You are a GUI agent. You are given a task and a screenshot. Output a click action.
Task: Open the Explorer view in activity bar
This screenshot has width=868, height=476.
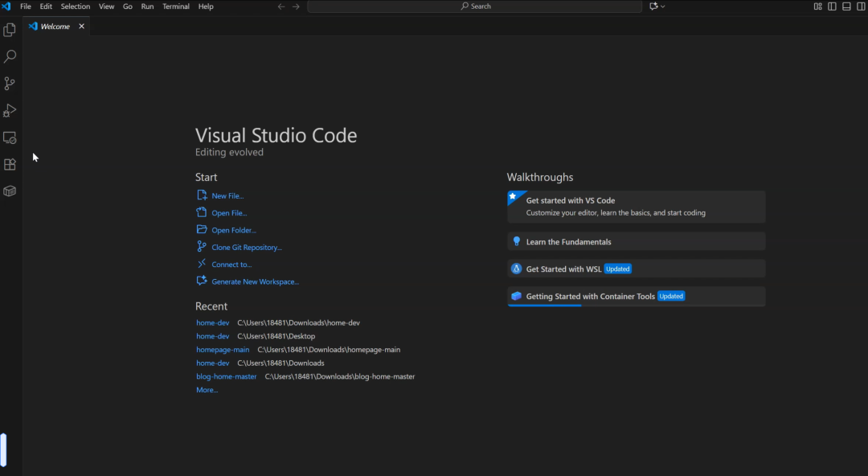[10, 30]
